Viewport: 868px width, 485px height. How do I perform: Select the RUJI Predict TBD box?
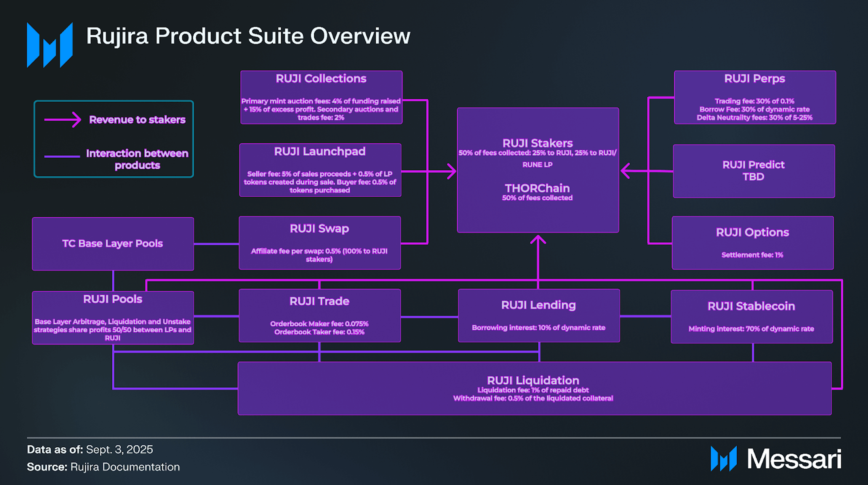753,171
